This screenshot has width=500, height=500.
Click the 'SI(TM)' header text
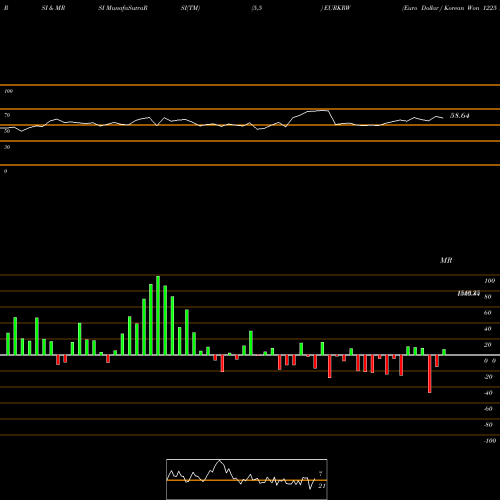[190, 8]
